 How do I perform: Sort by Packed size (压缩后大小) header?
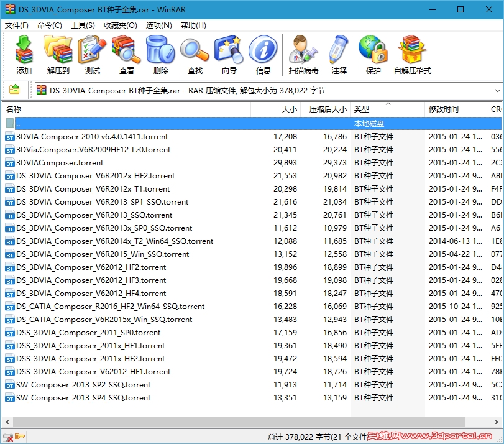325,109
